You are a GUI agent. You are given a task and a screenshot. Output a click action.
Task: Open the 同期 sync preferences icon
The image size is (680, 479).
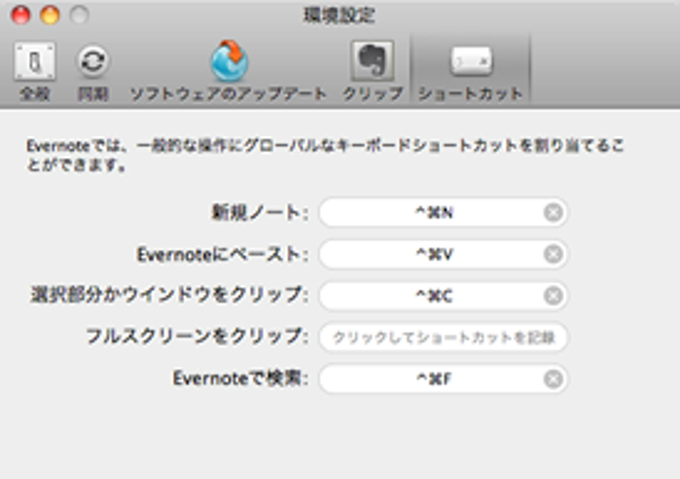pos(93,61)
